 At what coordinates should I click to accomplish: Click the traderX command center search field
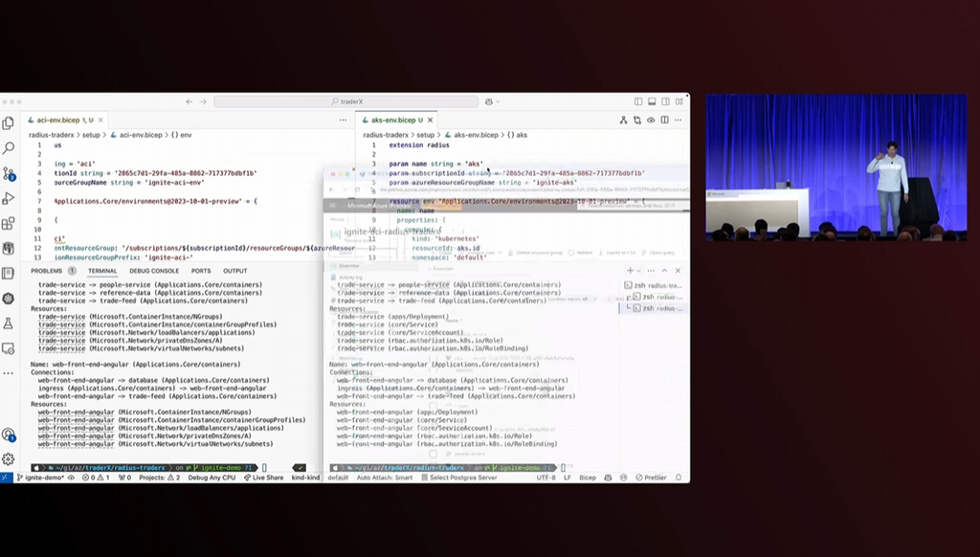coord(346,101)
